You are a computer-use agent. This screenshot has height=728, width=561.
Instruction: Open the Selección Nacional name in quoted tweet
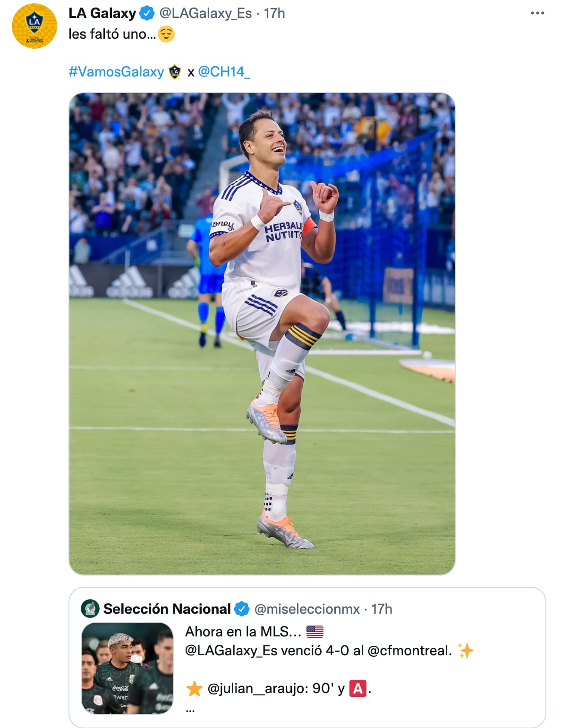click(x=167, y=609)
